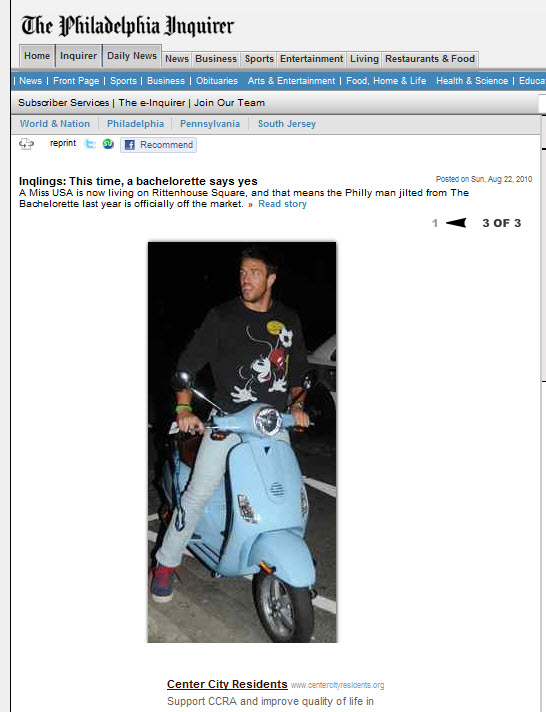Click the Facebook Recommend button

point(159,145)
